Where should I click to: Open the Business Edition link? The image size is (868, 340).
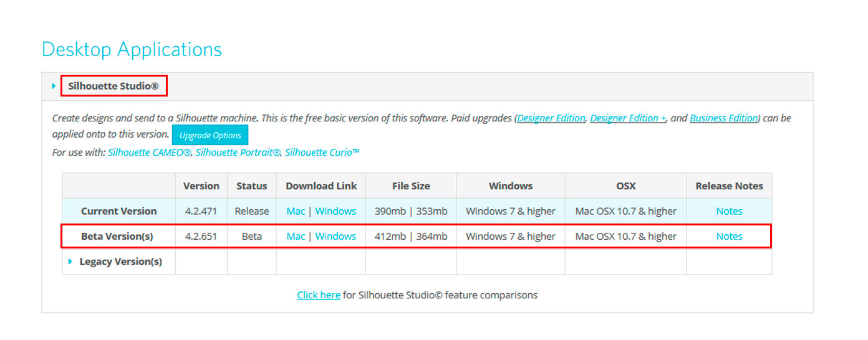point(724,118)
